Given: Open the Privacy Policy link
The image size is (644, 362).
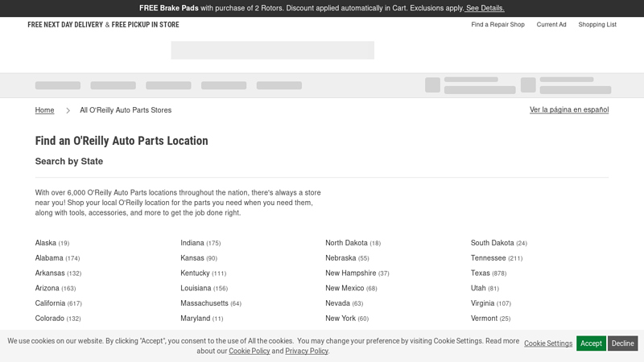Looking at the screenshot, I should point(306,352).
